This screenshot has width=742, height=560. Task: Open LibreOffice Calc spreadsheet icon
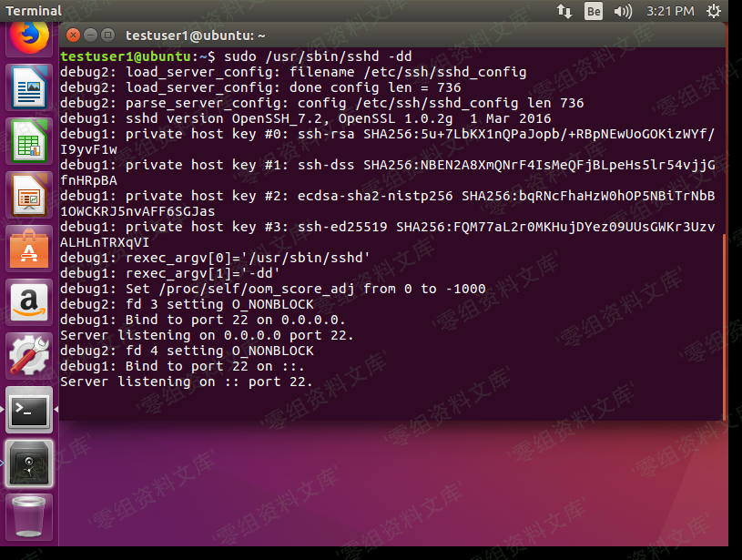[x=29, y=140]
